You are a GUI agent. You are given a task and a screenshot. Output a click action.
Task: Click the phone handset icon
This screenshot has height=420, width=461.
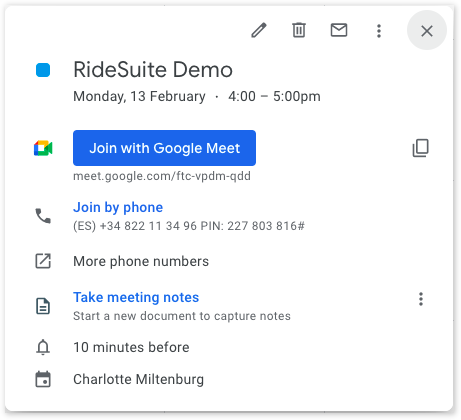43,216
